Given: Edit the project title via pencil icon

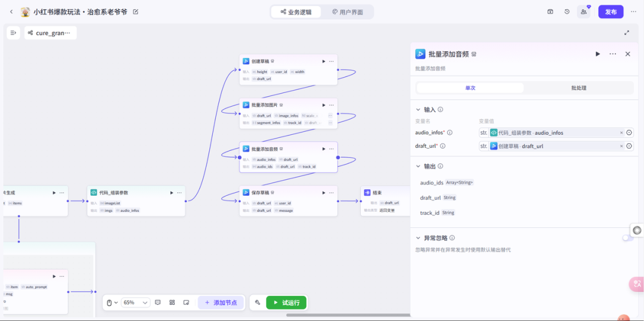Looking at the screenshot, I should (x=136, y=12).
